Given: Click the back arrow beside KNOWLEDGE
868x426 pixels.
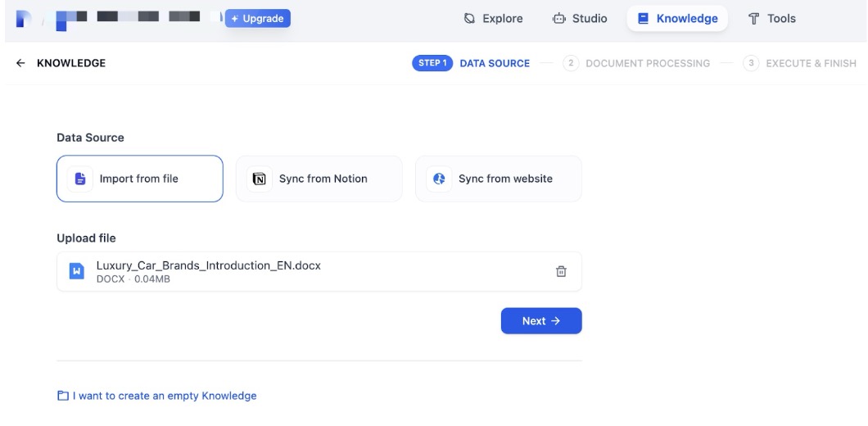Looking at the screenshot, I should click(x=20, y=63).
